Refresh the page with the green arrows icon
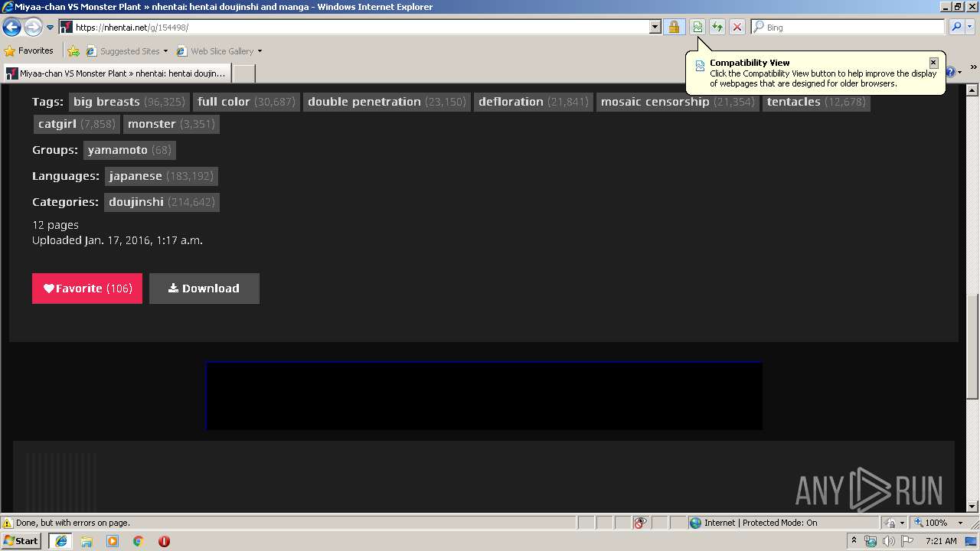Viewport: 980px width, 551px height. 717,28
